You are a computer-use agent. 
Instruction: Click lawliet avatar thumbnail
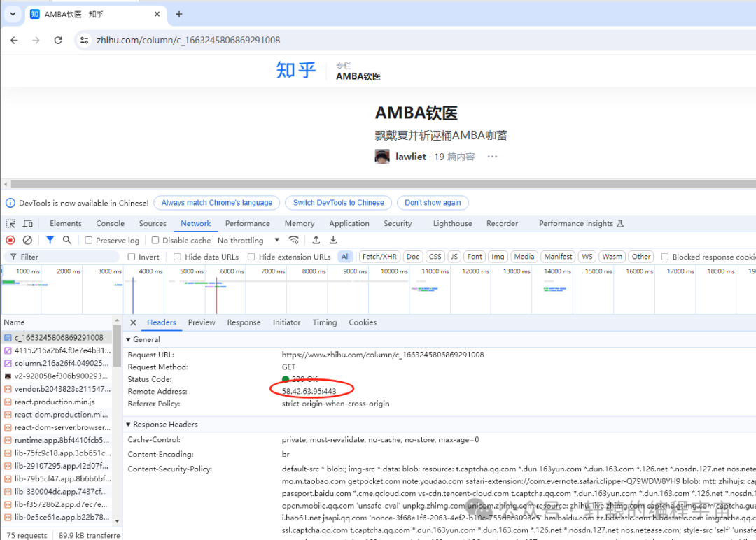382,157
